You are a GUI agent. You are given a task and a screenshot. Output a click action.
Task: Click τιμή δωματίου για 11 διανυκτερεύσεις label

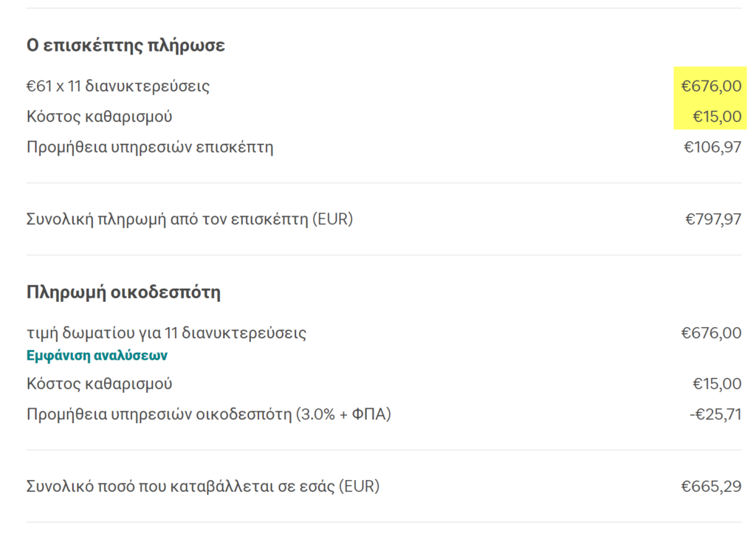(x=166, y=333)
